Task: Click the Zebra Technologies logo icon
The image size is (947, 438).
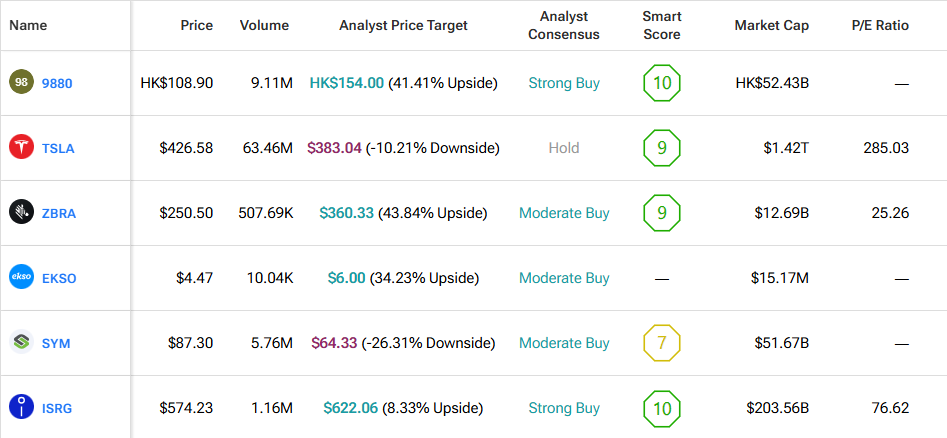Action: pos(22,213)
